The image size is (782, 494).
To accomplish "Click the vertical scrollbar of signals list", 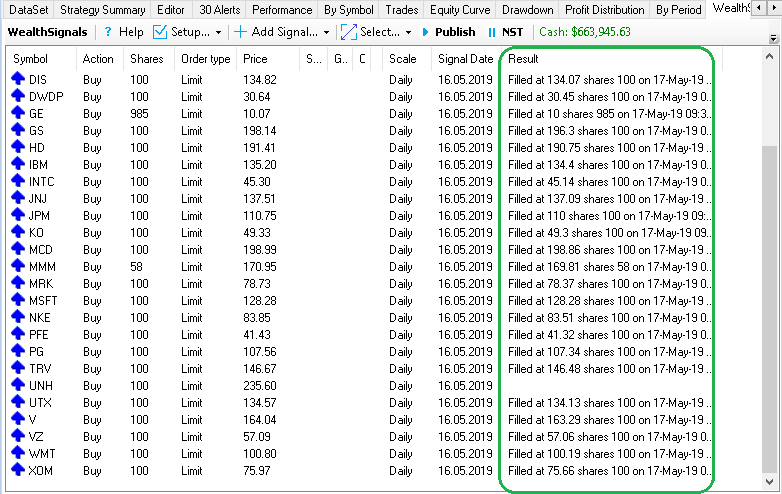I will coord(771,300).
